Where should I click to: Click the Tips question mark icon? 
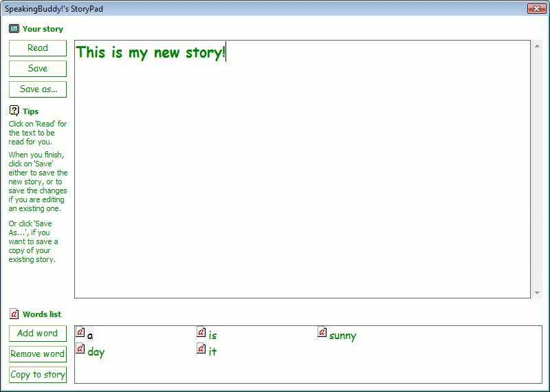click(14, 111)
